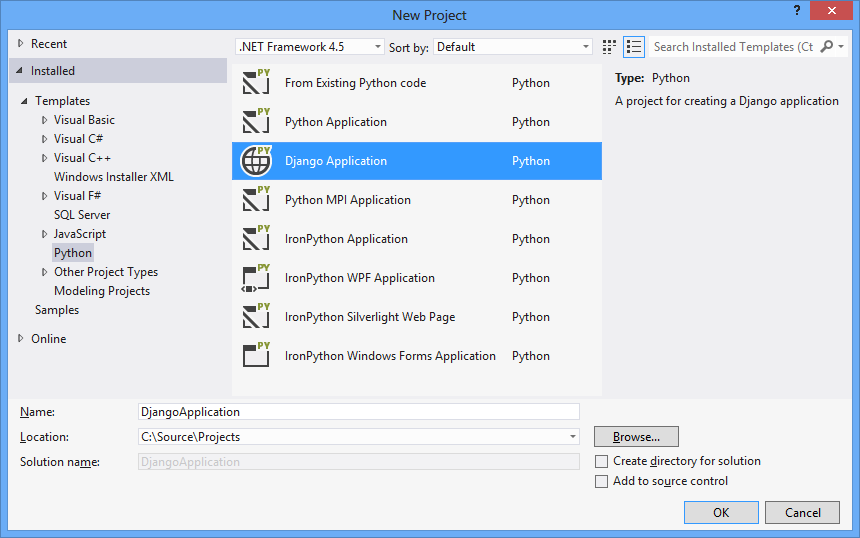
Task: Select 'From Existing Python code' text
Action: [x=355, y=83]
